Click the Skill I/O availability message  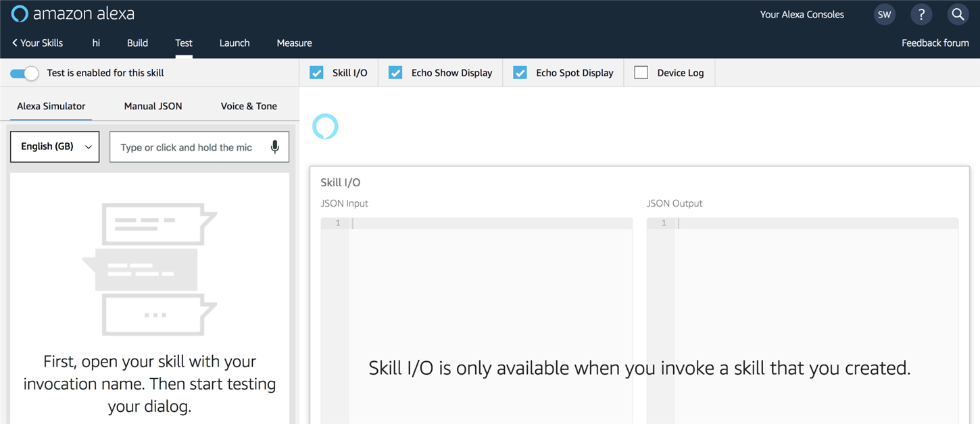pyautogui.click(x=639, y=368)
